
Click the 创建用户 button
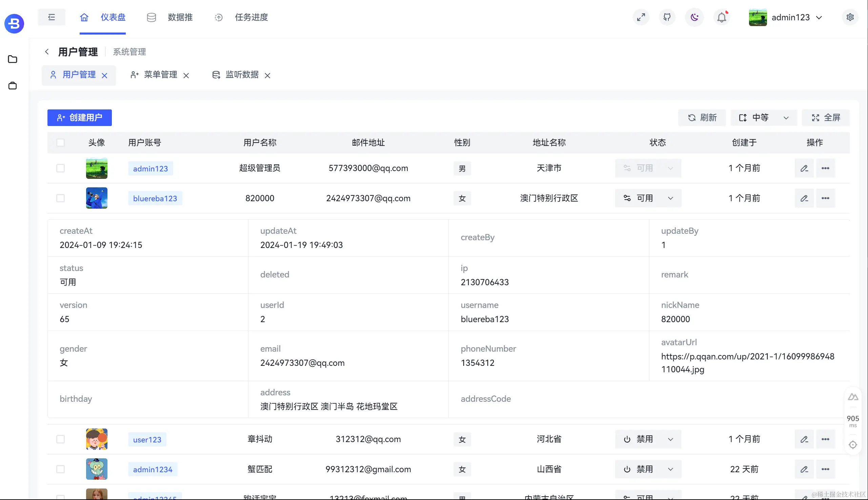coord(79,118)
